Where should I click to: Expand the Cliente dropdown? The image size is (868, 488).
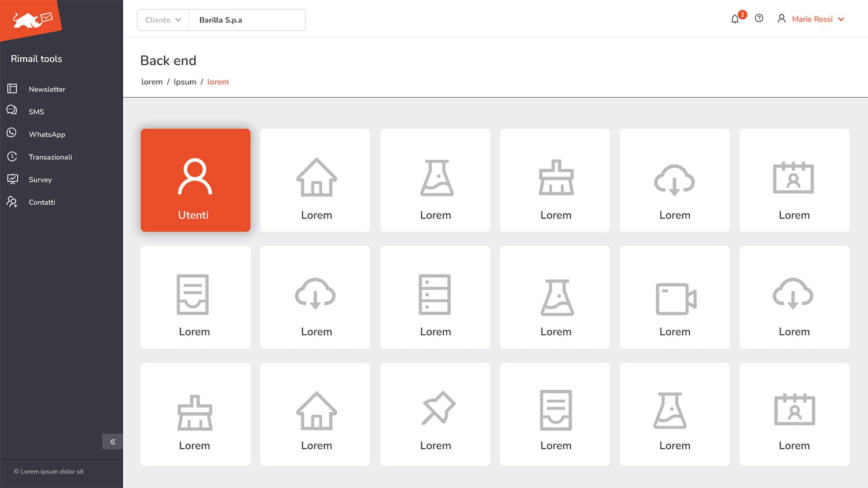point(163,20)
